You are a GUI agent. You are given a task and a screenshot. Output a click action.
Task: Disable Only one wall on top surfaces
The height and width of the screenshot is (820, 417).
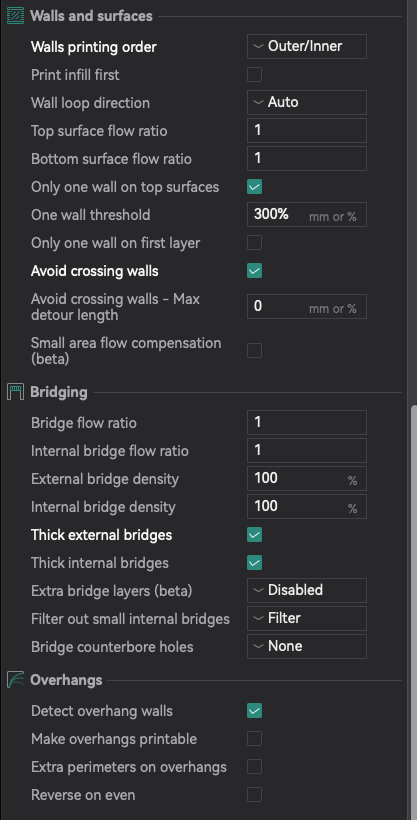tap(254, 187)
